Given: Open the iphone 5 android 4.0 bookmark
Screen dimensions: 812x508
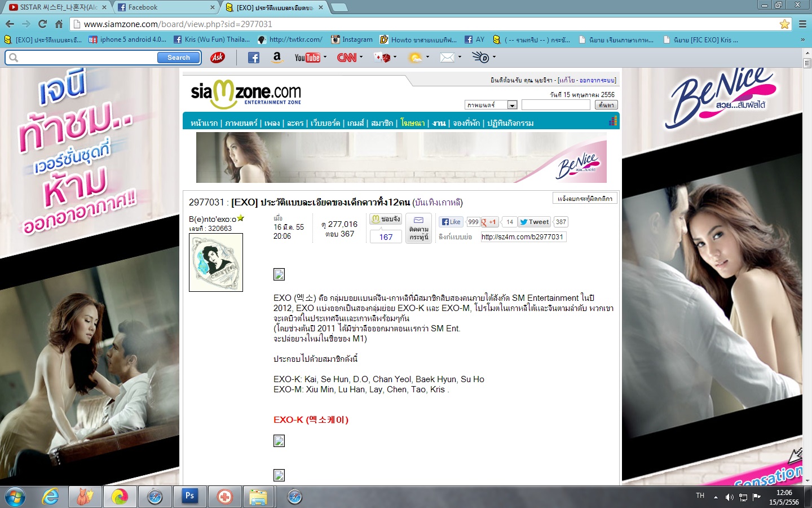Looking at the screenshot, I should (127, 40).
